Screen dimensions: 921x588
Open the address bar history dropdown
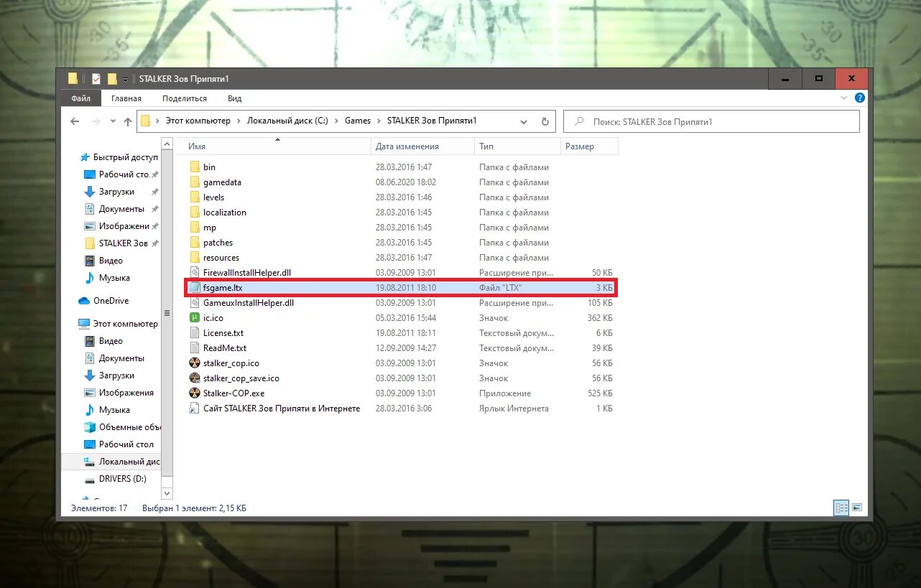[x=524, y=121]
